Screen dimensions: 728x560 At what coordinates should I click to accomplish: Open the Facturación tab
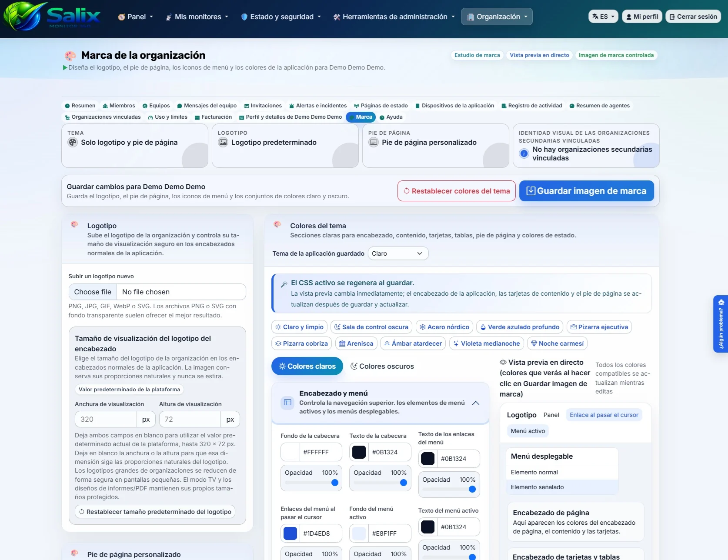click(213, 117)
